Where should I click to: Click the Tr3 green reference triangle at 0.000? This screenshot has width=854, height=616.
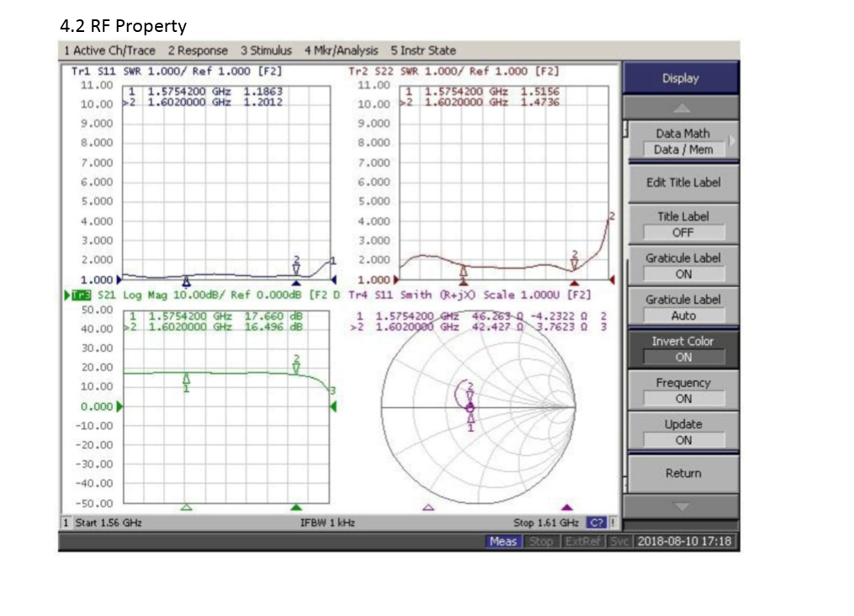tap(119, 406)
